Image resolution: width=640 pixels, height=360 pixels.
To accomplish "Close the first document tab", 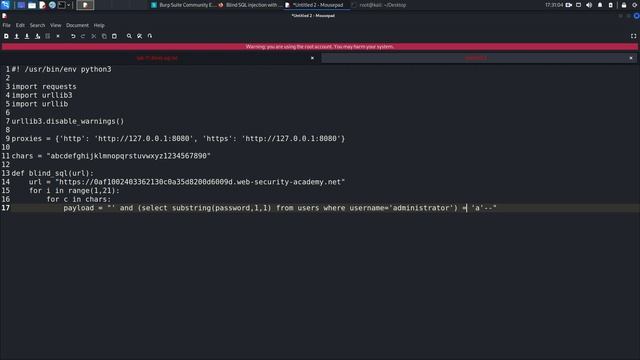I will [312, 58].
